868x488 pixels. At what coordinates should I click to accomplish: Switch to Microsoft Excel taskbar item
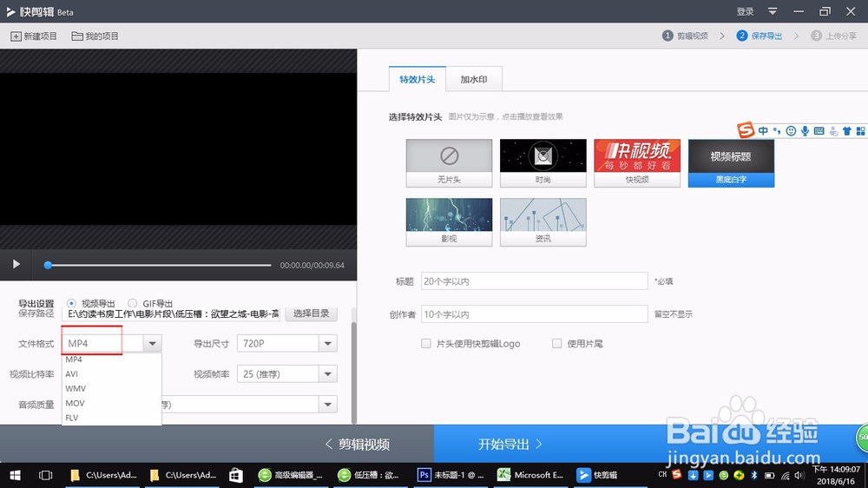[531, 475]
